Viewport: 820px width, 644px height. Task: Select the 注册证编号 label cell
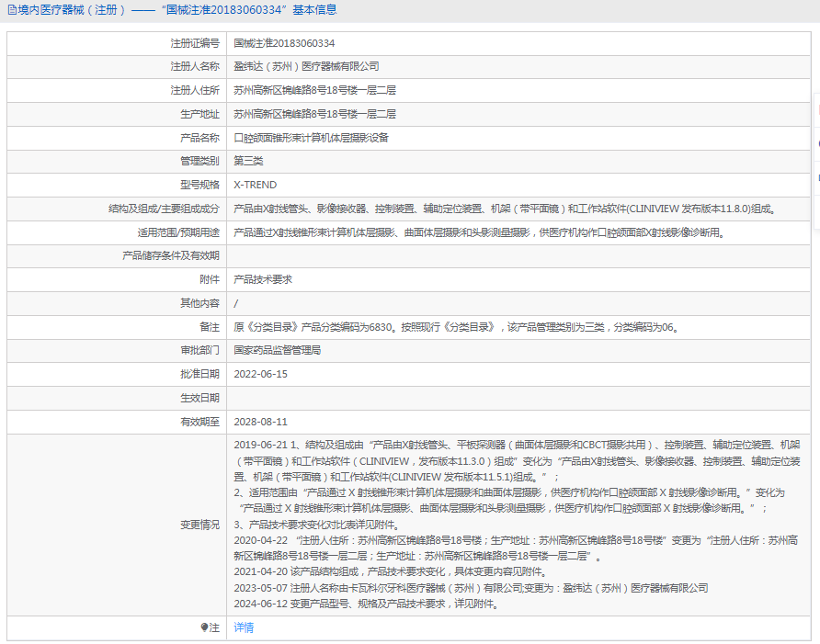195,43
